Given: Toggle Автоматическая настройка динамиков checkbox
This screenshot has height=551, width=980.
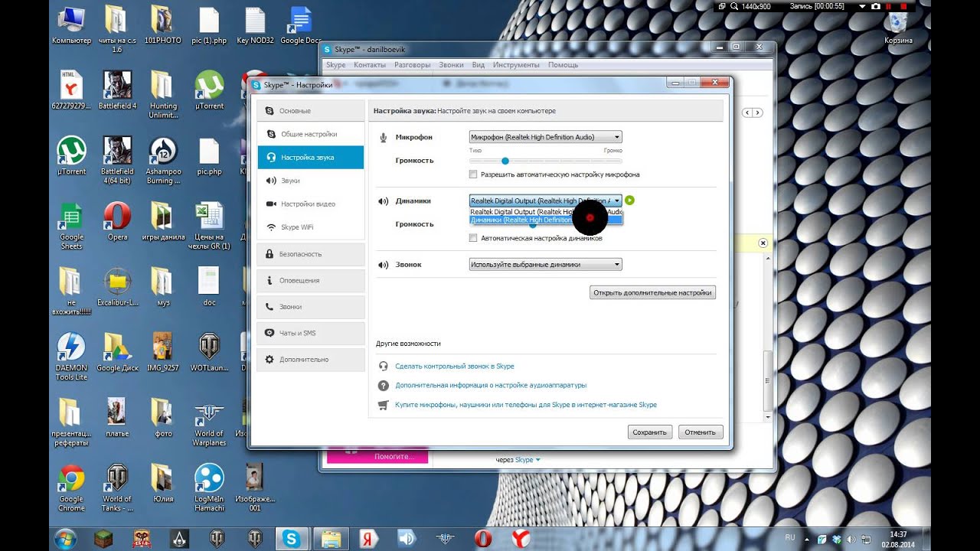Looking at the screenshot, I should tap(473, 238).
